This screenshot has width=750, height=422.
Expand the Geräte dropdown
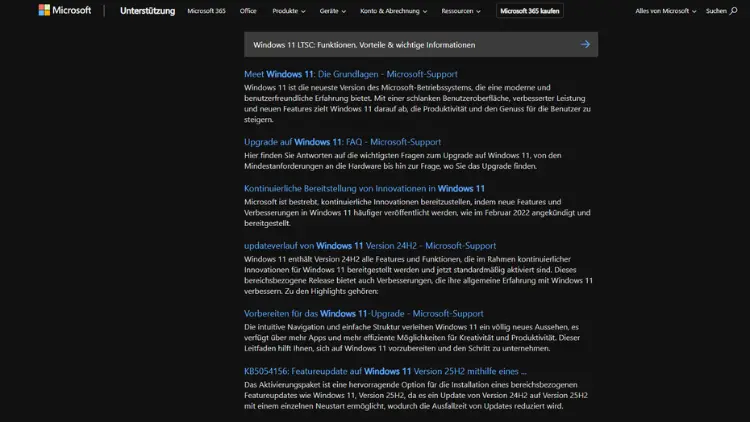click(332, 11)
